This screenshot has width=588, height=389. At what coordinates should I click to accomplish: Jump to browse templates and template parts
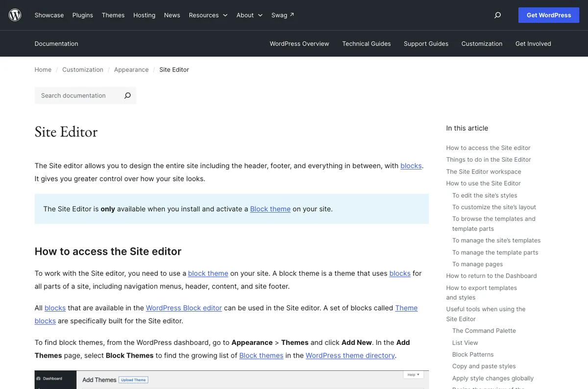[494, 223]
